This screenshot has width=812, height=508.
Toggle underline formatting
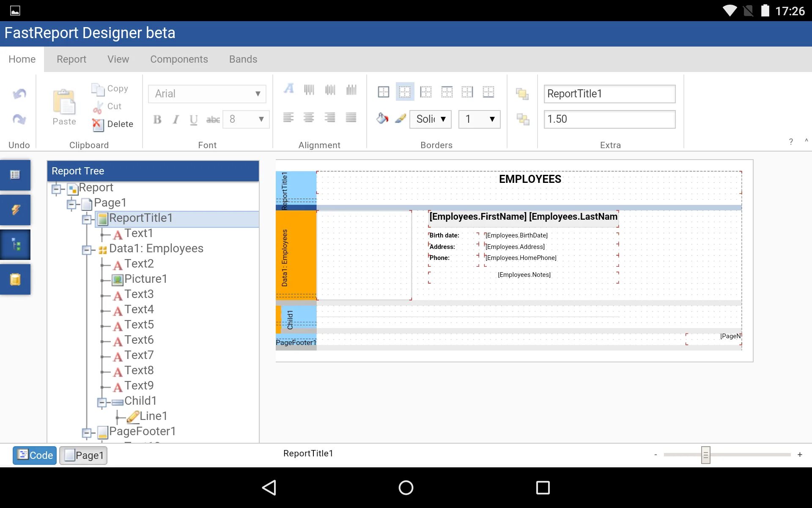tap(194, 119)
